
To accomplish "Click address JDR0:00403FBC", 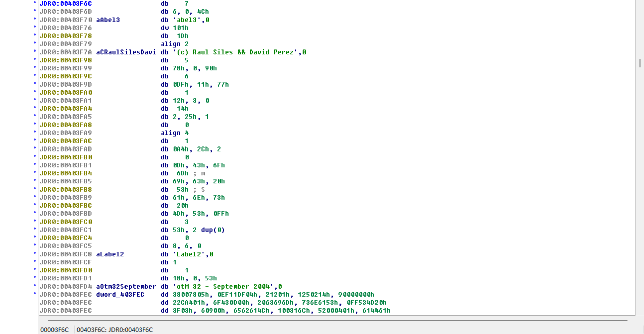I will click(66, 206).
